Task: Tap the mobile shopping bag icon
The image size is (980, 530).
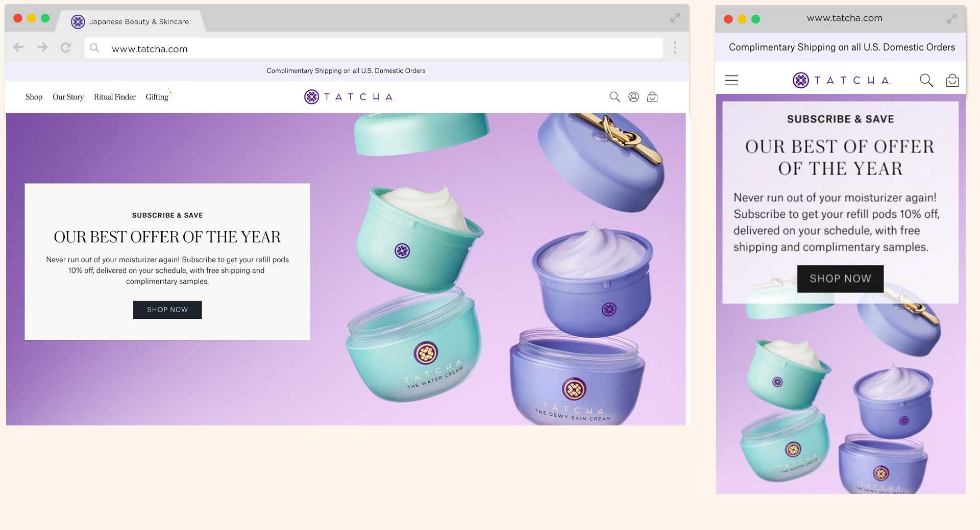Action: (x=952, y=80)
